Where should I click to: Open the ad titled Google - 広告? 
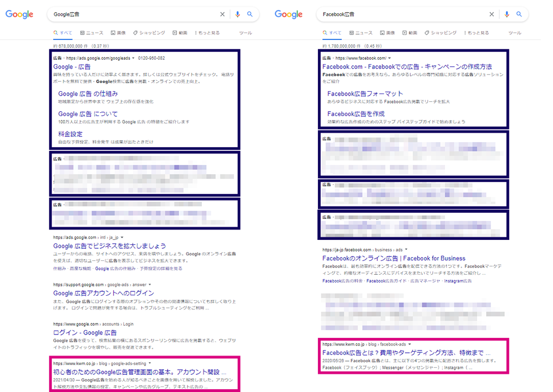pos(72,67)
